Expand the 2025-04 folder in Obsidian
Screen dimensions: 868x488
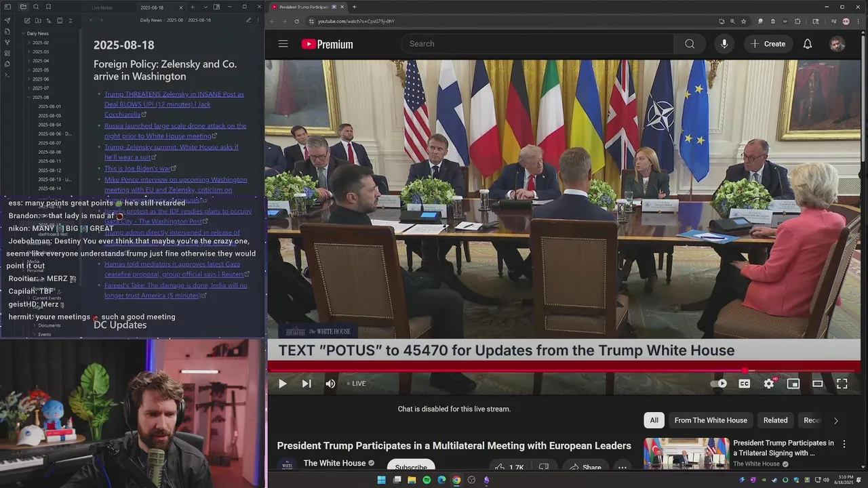coord(40,61)
